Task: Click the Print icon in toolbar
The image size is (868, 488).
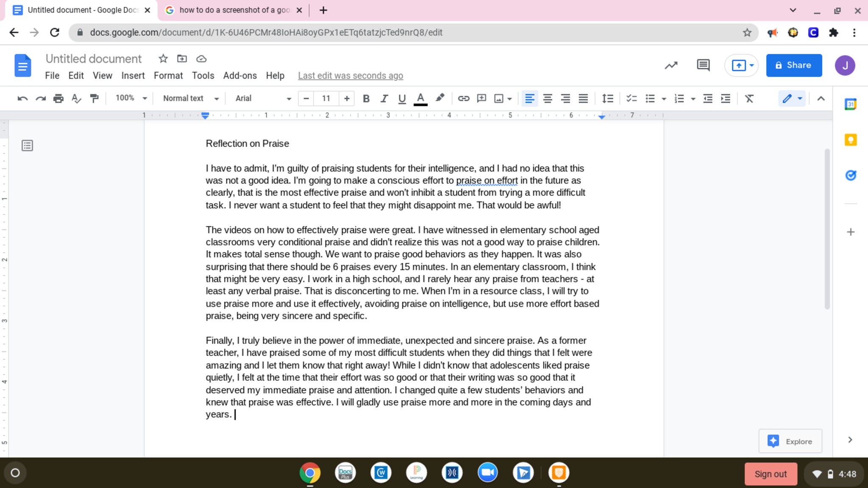Action: 58,98
